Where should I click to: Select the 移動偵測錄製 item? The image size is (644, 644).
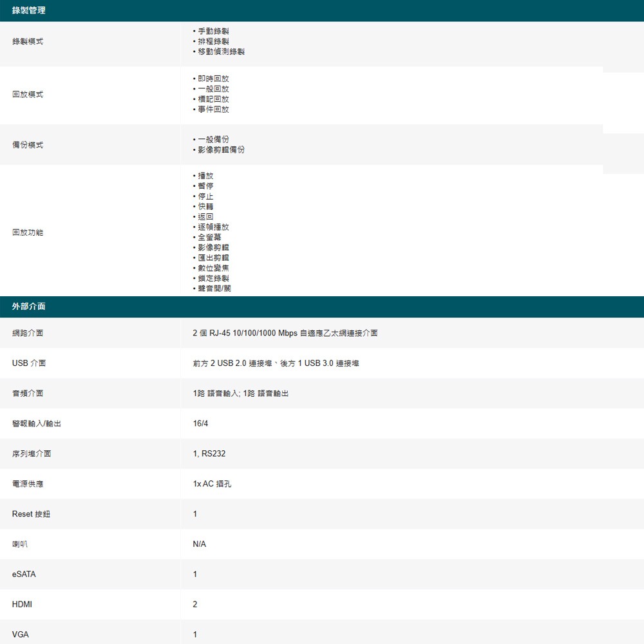coord(222,52)
